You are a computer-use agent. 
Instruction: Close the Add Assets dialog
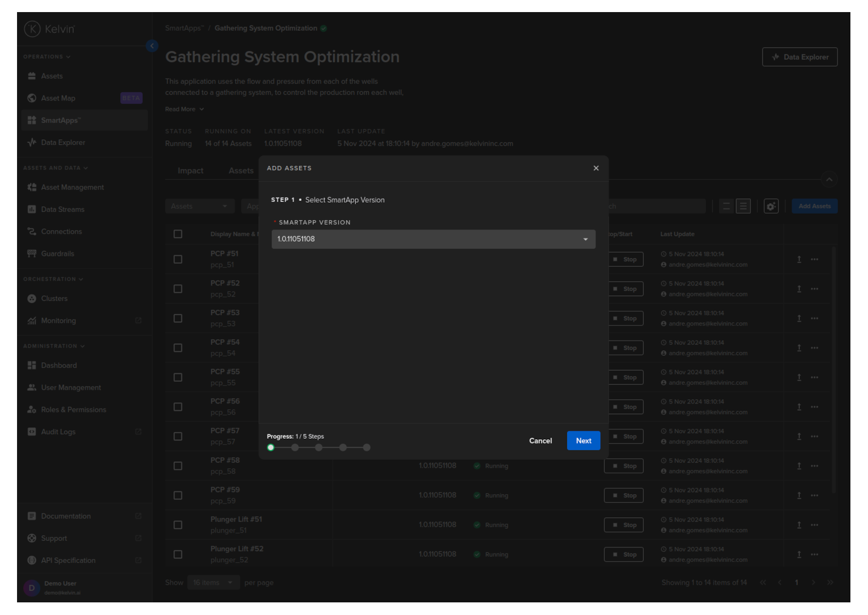coord(596,169)
